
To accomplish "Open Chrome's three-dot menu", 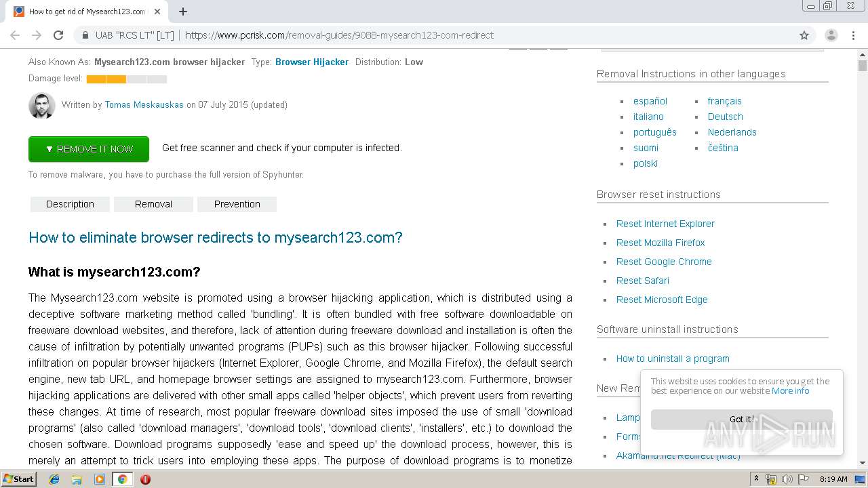I will (x=852, y=35).
